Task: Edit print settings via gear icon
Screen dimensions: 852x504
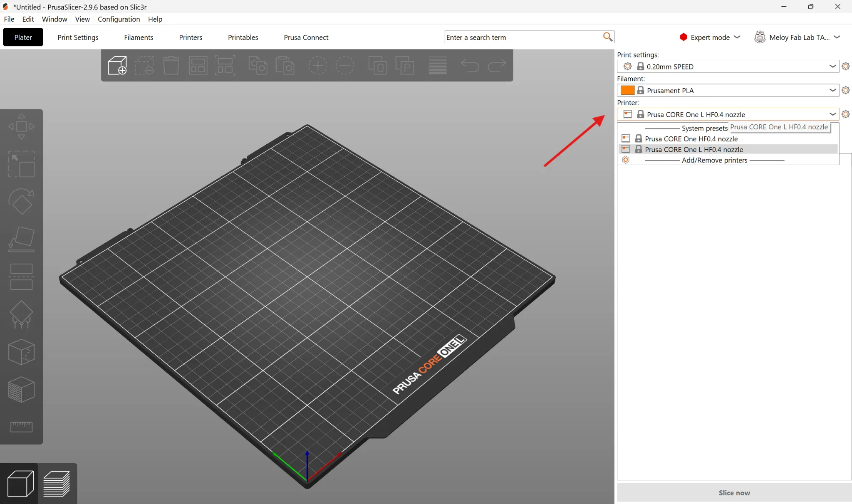Action: (x=846, y=66)
